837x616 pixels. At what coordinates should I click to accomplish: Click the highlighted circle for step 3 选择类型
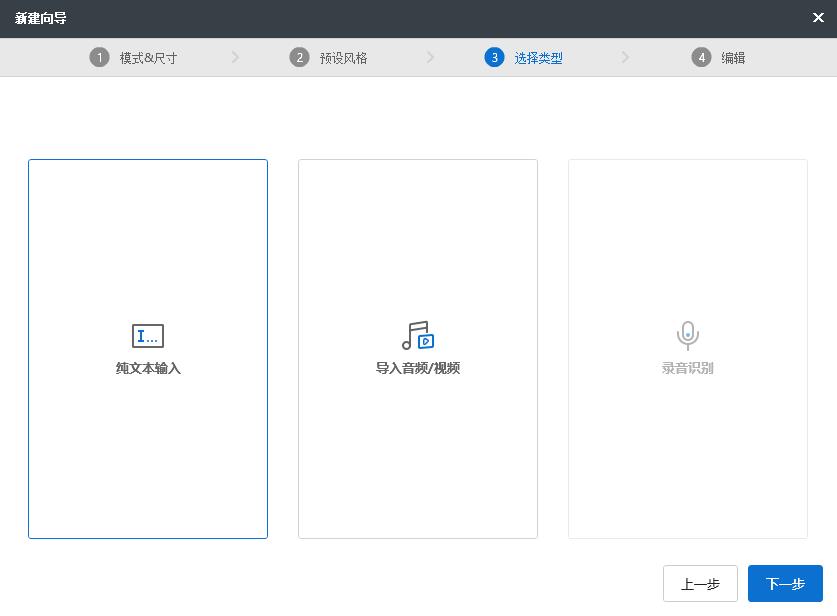pos(495,57)
